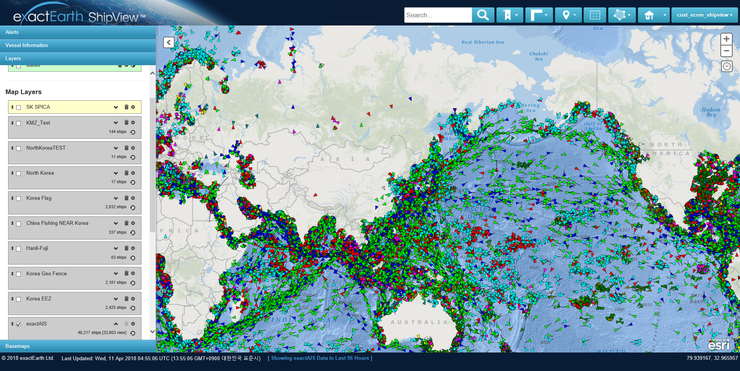Expand the Korea Flag layer chevron
This screenshot has height=371, width=740.
pos(116,198)
